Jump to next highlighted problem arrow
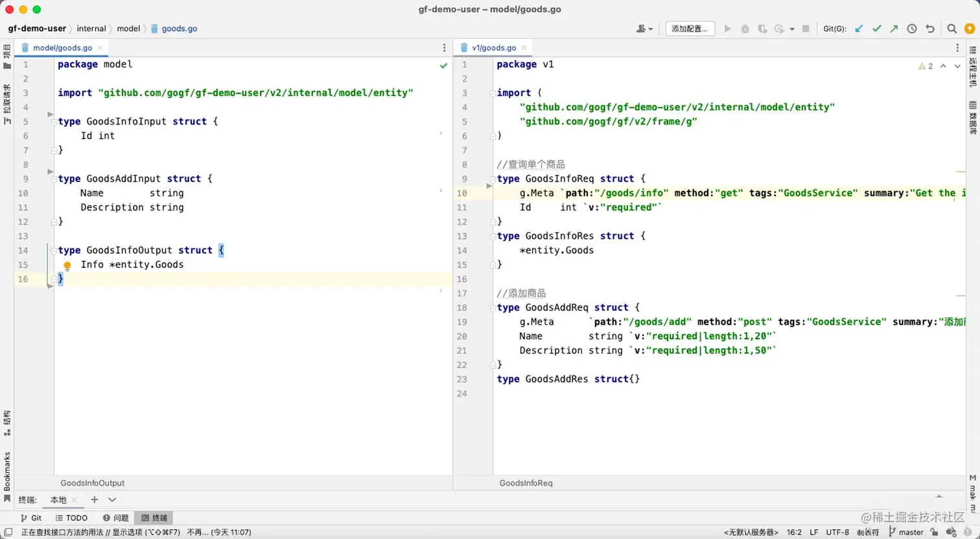980x539 pixels. (x=957, y=66)
